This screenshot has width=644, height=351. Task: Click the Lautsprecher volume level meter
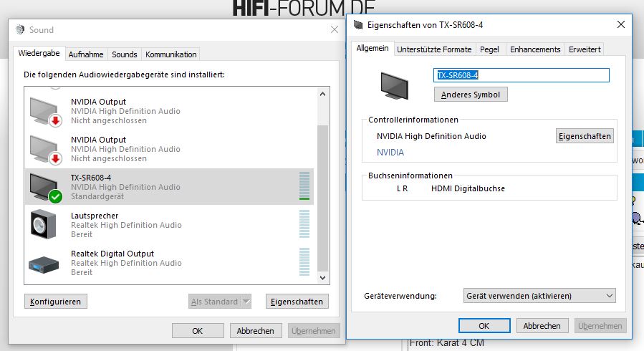304,223
